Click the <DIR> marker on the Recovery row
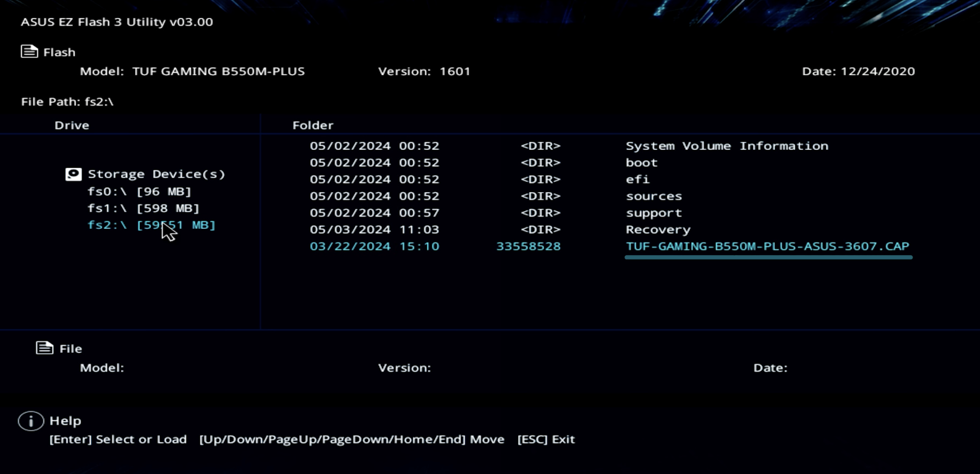This screenshot has width=980, height=474. tap(541, 230)
